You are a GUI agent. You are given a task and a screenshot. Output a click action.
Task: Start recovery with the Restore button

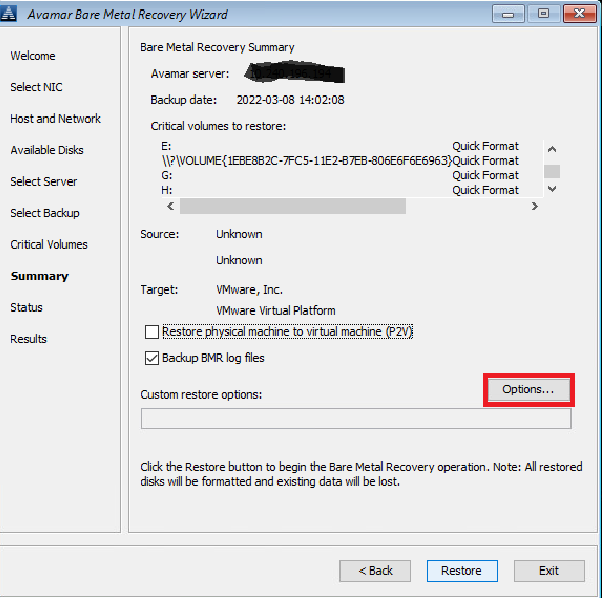[462, 571]
